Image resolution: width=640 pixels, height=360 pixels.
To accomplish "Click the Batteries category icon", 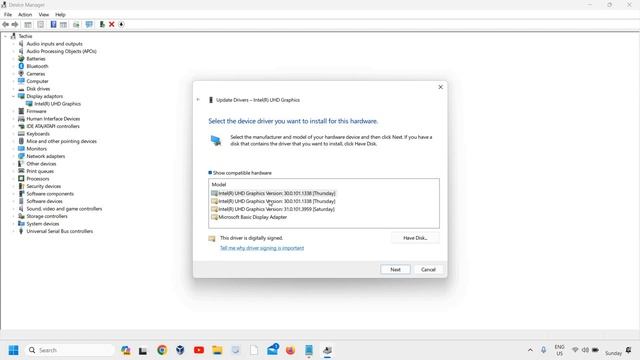I will [21, 59].
